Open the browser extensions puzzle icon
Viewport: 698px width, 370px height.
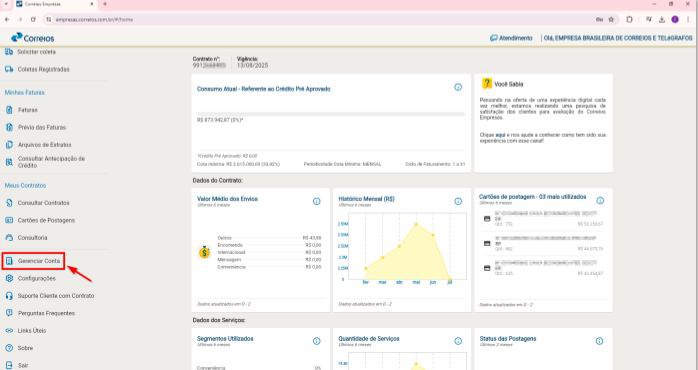click(629, 20)
